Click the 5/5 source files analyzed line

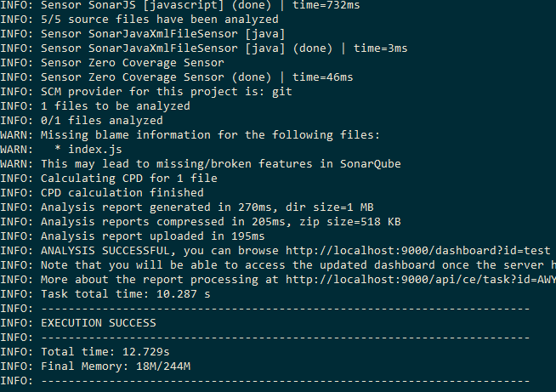(139, 20)
